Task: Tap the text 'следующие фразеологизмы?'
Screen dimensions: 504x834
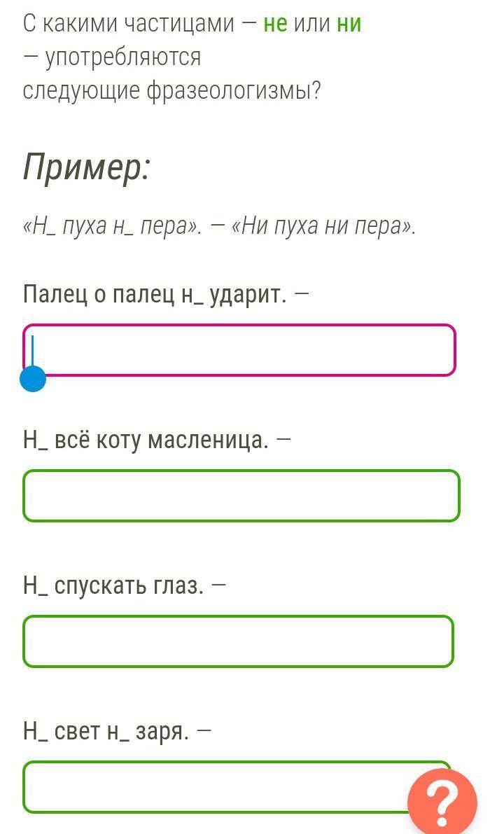Action: 171,91
